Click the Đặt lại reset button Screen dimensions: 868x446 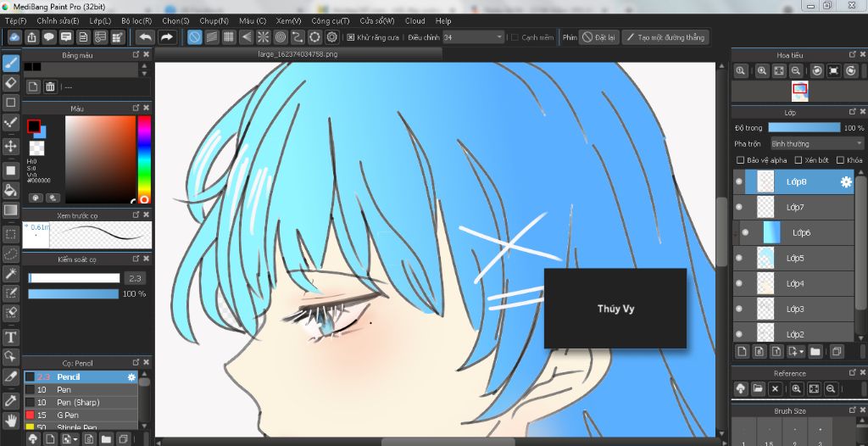599,37
